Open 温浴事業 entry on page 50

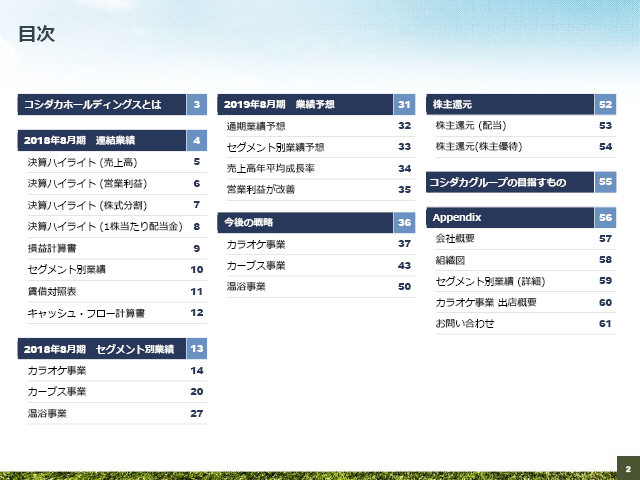coord(321,287)
